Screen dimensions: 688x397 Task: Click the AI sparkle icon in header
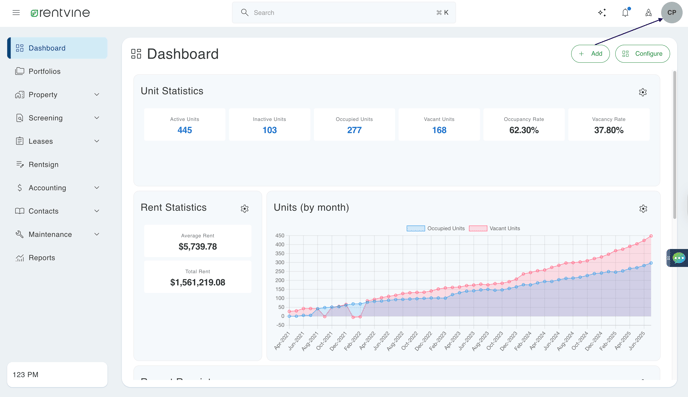tap(602, 13)
